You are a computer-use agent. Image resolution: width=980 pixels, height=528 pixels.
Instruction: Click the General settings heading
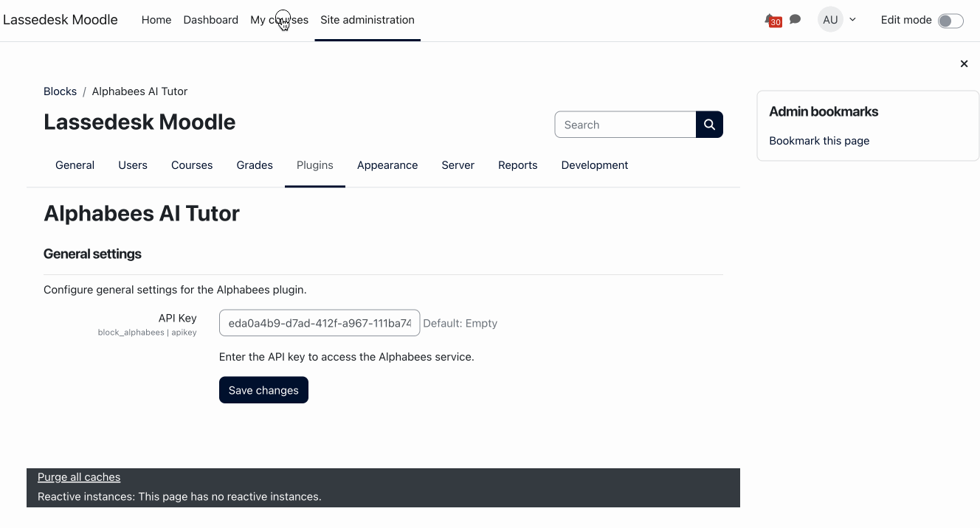pyautogui.click(x=92, y=254)
